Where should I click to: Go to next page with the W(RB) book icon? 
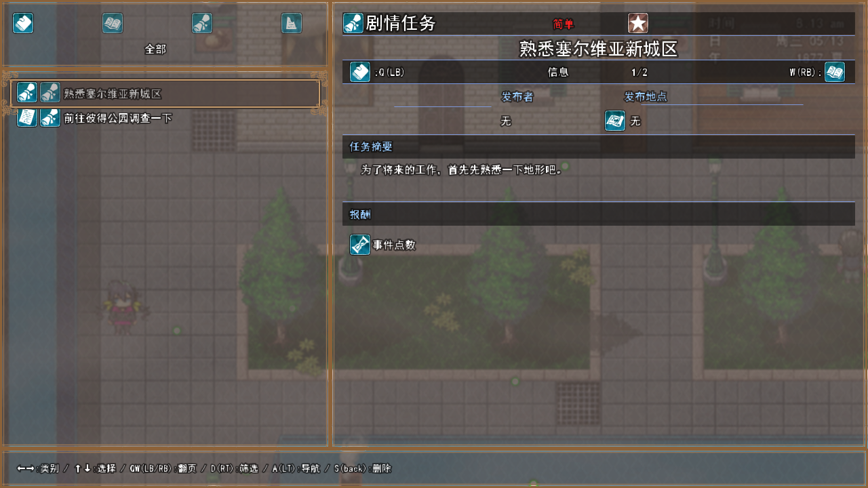click(x=835, y=72)
